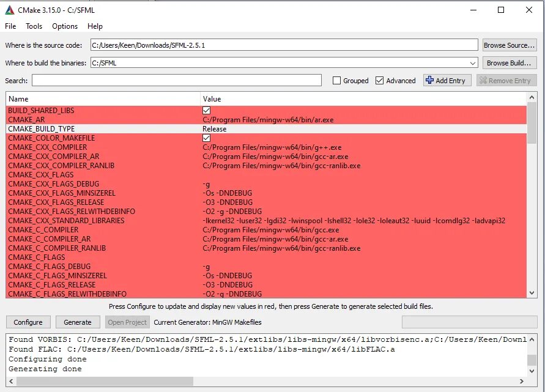Select the CMAKE_CXX_FLAGS_DEBUG entry name
Viewport: 545px width, 392px height.
point(54,184)
